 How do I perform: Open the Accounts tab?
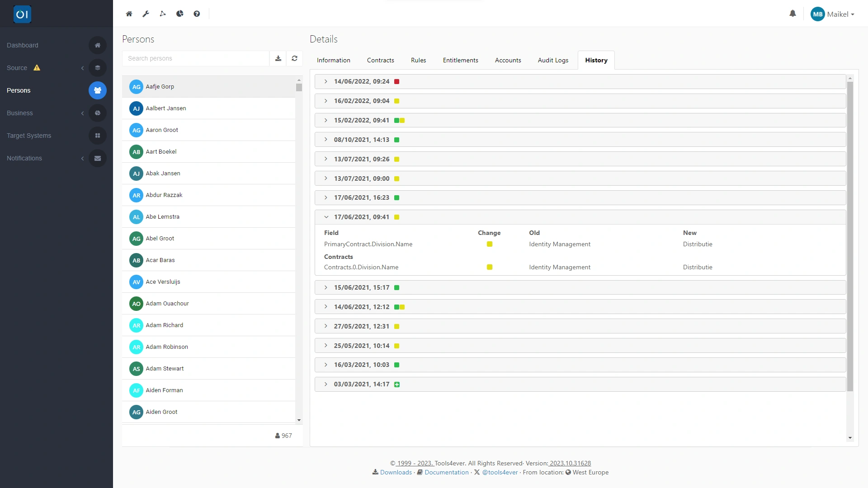pyautogui.click(x=508, y=60)
